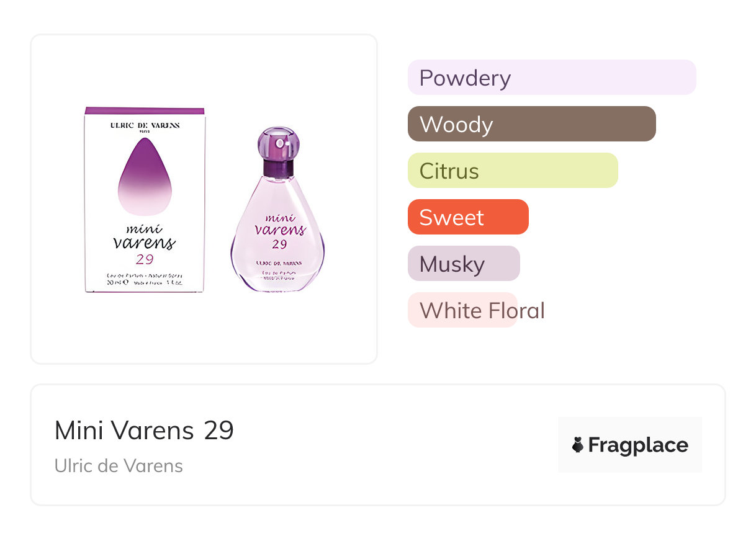Viewport: 756px width, 536px height.
Task: Select the Powdery accord bar
Action: coord(551,78)
